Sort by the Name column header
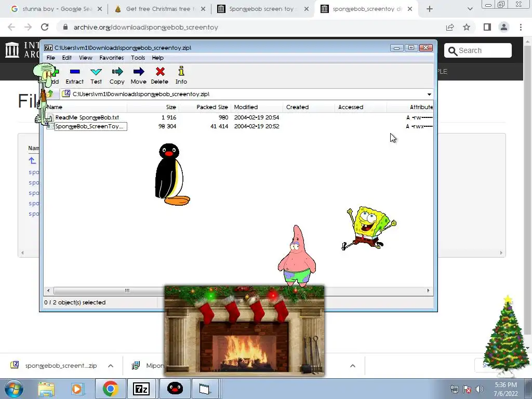Image resolution: width=532 pixels, height=399 pixels. click(x=86, y=107)
